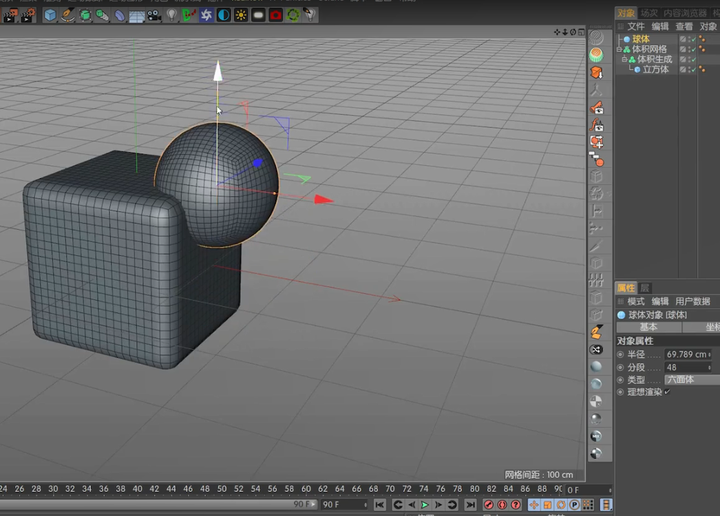Collapse the 体积网格 tree node

pos(619,49)
